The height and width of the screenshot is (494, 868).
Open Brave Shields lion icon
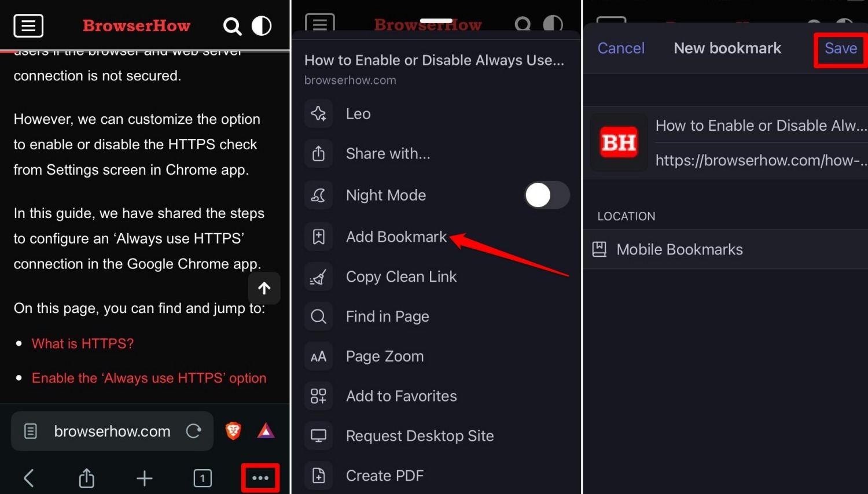click(233, 431)
